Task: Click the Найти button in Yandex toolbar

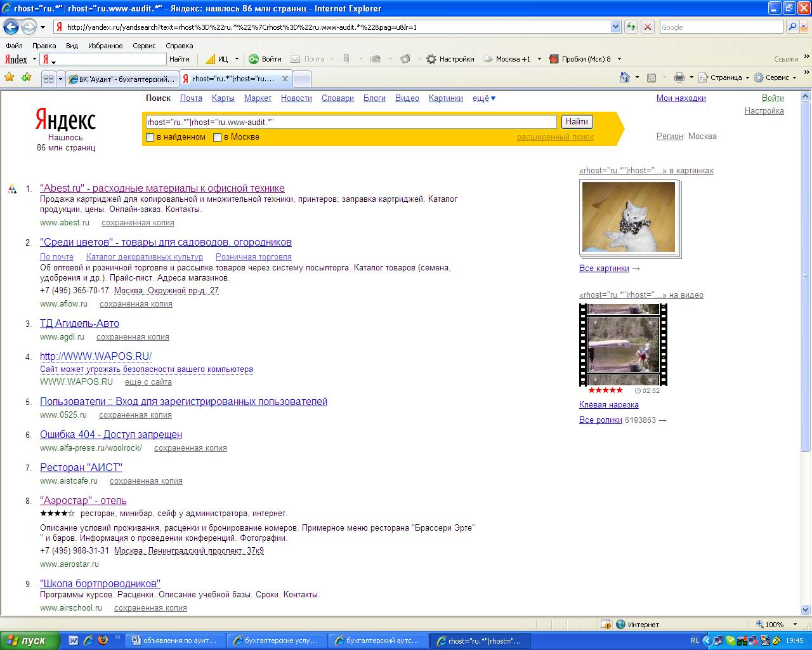Action: click(180, 59)
